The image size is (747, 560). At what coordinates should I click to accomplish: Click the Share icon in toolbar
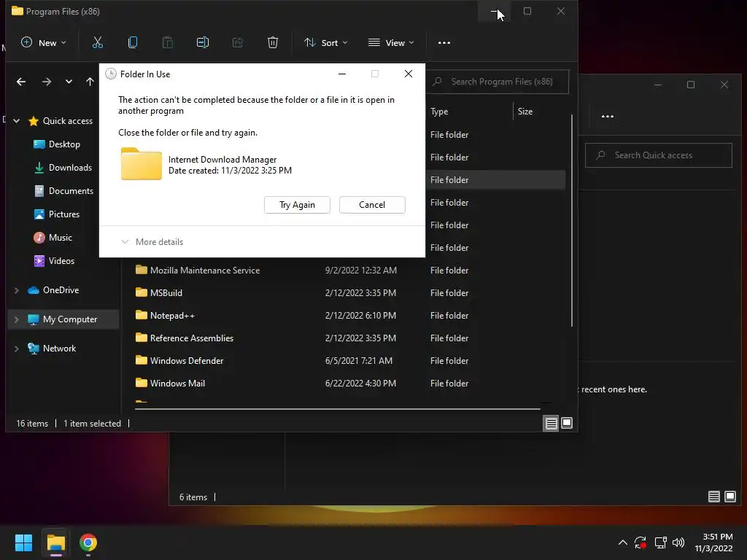237,42
